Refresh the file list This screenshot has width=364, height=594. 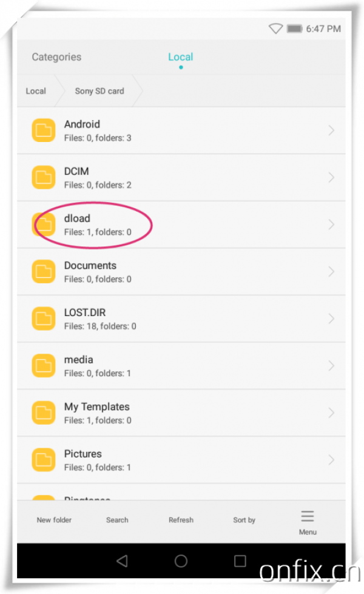pos(181,520)
